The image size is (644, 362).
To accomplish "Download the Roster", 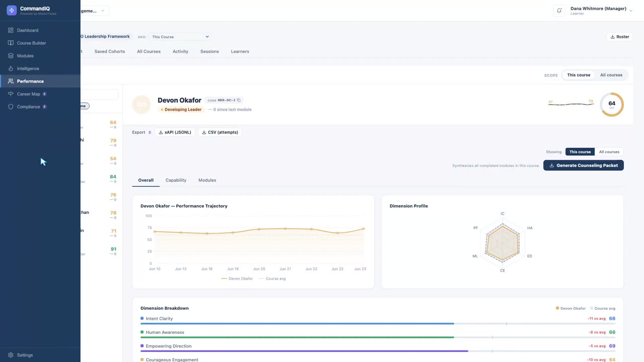I will click(x=619, y=37).
